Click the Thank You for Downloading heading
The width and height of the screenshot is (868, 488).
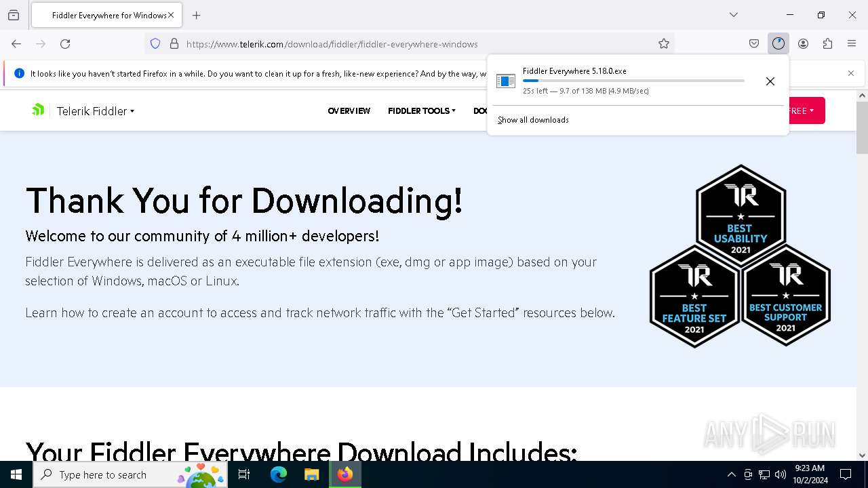point(244,201)
